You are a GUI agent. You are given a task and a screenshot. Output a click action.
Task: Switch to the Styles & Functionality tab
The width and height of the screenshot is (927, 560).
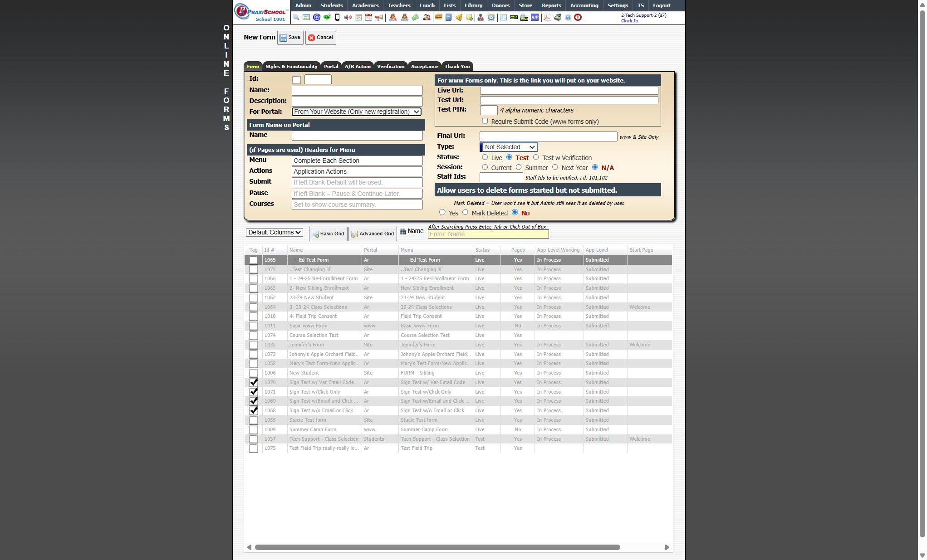coord(291,66)
